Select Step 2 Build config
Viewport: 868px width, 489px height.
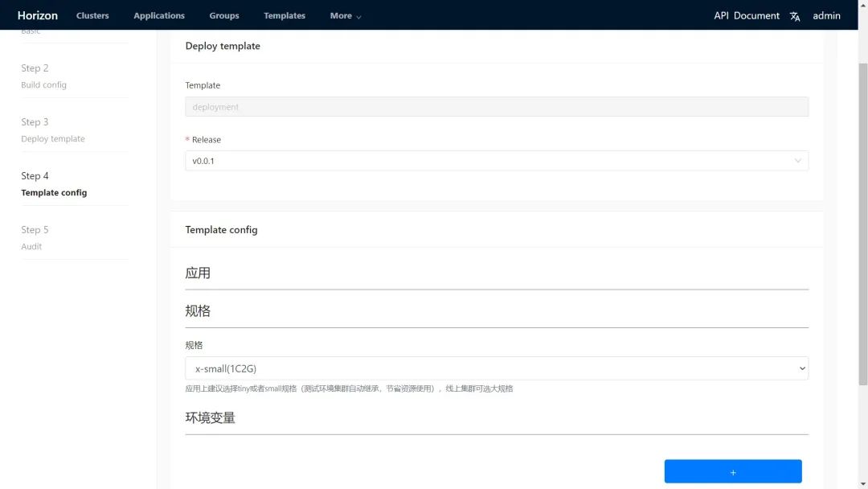click(43, 76)
